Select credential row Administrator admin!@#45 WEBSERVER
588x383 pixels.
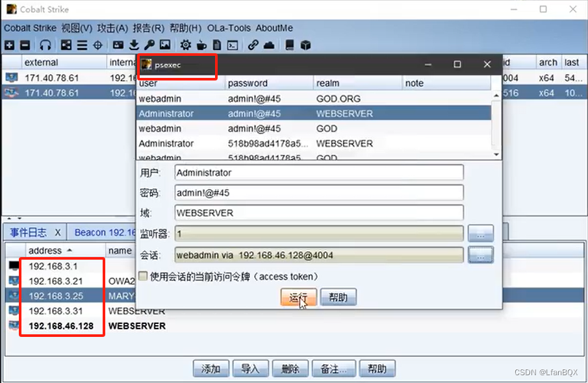(314, 114)
